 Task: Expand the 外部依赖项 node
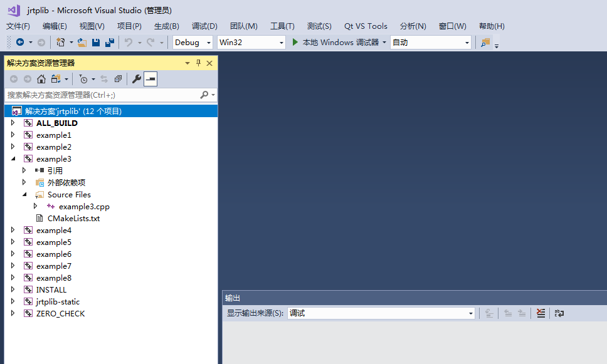(24, 182)
